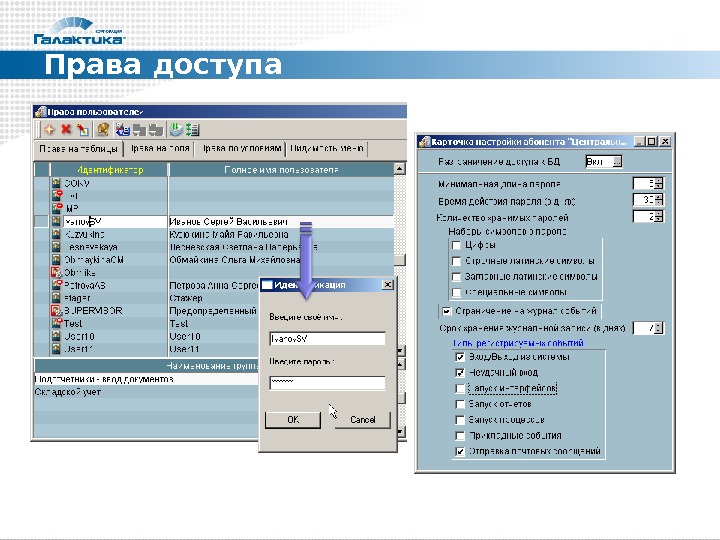Click spinner of Срок хранения журнальной записи

659,328
